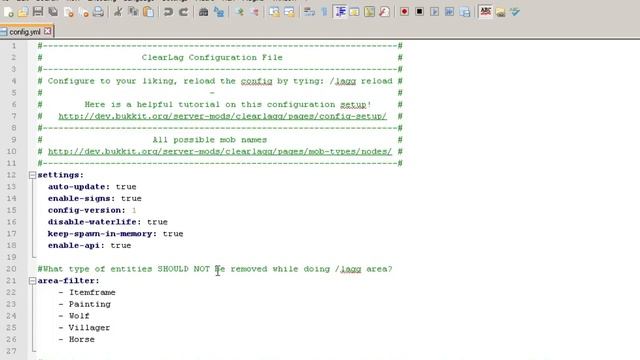This screenshot has width=640, height=360.
Task: Click the 'ClearLag Configuration File' header text
Action: 212,58
